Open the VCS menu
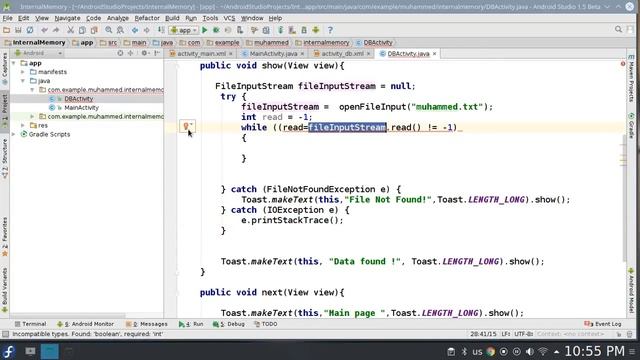 click(229, 18)
